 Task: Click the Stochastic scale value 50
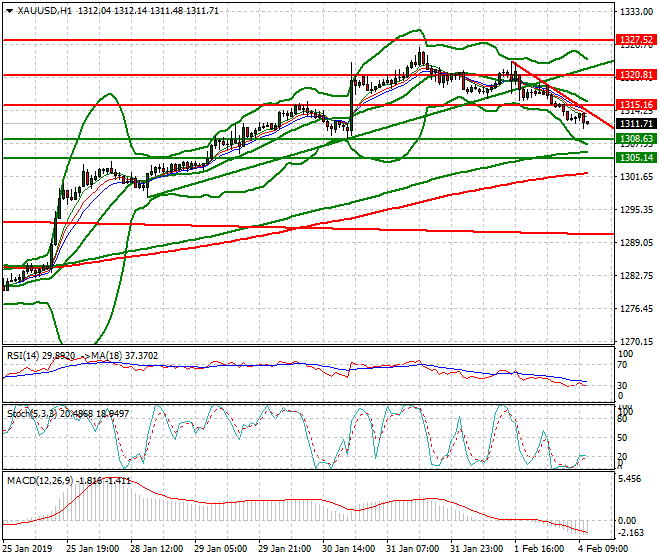pos(622,438)
